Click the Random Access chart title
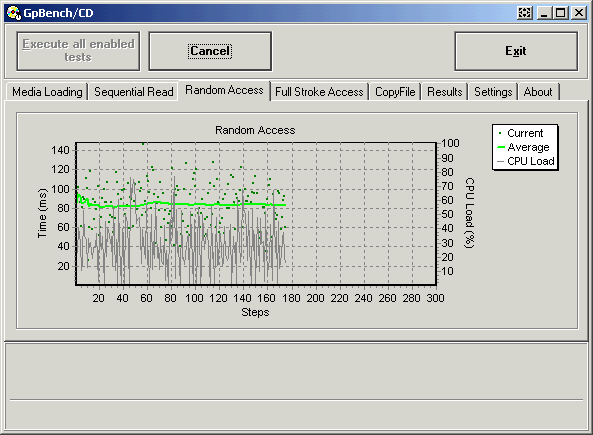 coord(255,130)
